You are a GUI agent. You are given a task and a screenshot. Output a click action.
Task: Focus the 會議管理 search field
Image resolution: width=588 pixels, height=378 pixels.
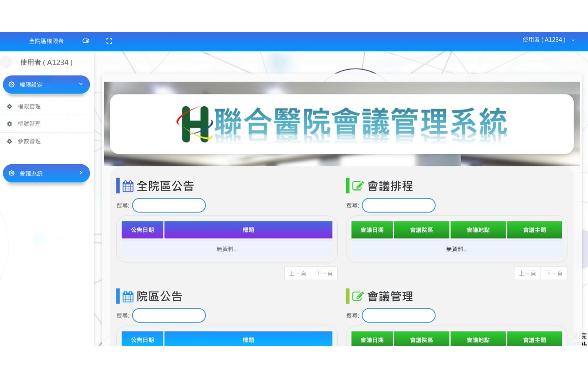point(399,315)
